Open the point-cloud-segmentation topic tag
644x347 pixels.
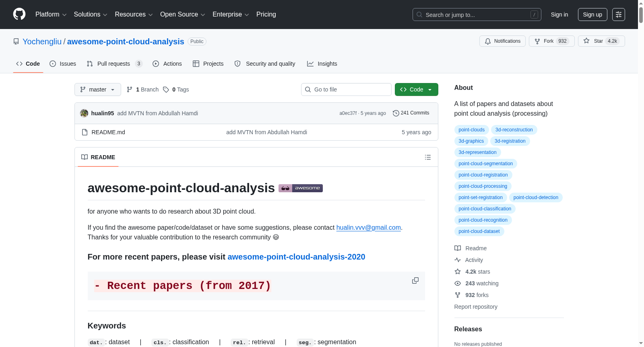click(x=486, y=164)
